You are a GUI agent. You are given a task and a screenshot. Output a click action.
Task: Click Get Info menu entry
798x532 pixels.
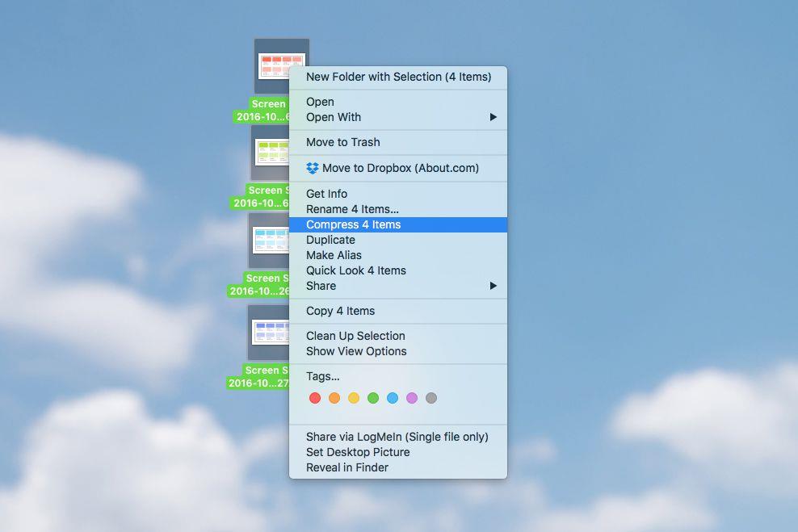click(398, 194)
